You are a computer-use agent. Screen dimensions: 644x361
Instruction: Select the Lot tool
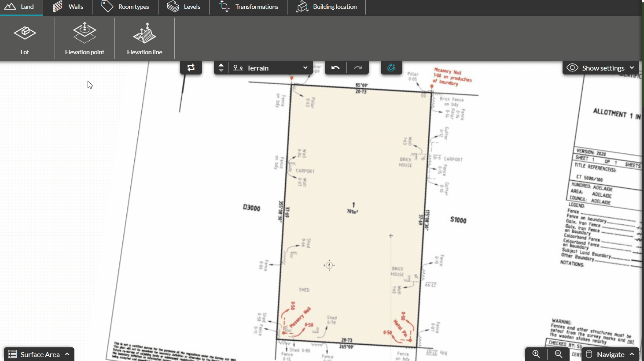[x=25, y=39]
